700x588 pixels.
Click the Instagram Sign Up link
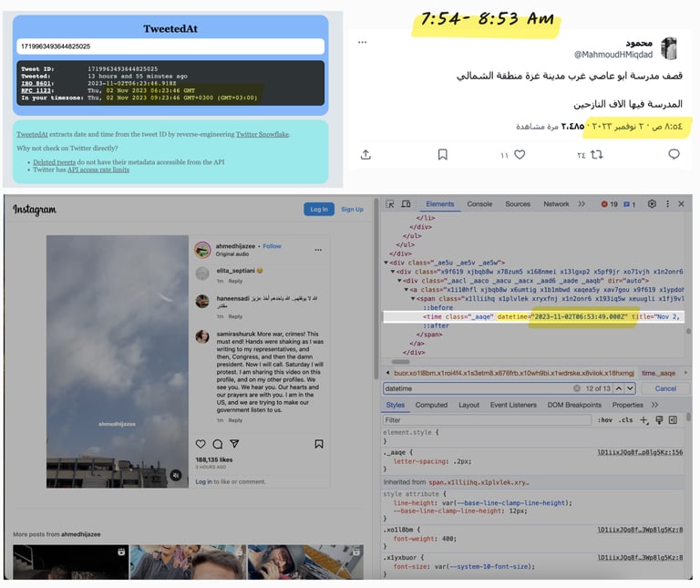[x=352, y=210]
